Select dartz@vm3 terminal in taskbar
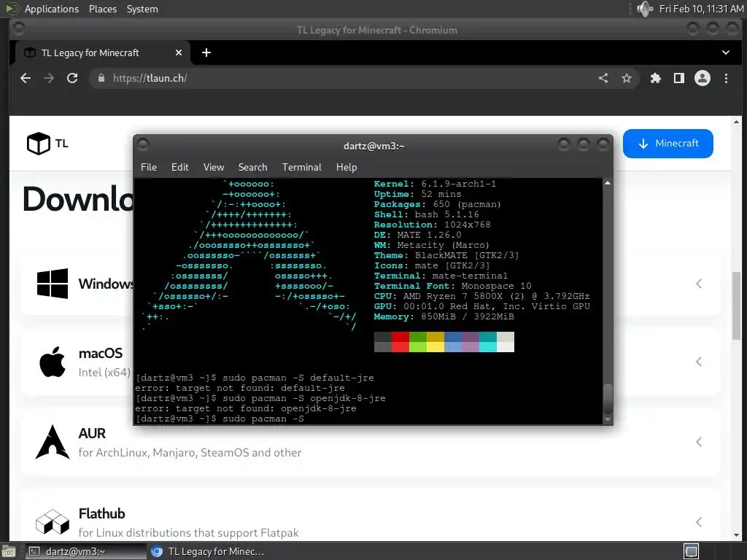747x560 pixels. (x=85, y=551)
